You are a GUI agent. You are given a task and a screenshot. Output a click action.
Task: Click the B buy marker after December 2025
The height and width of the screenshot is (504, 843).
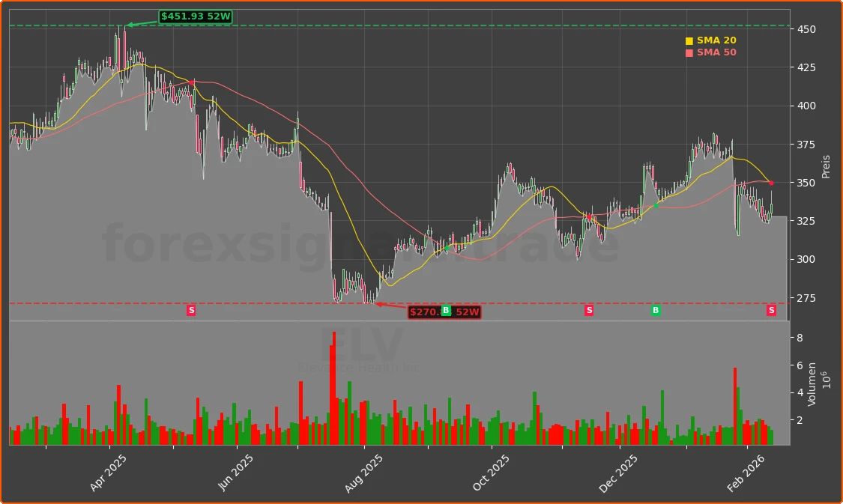tap(656, 310)
